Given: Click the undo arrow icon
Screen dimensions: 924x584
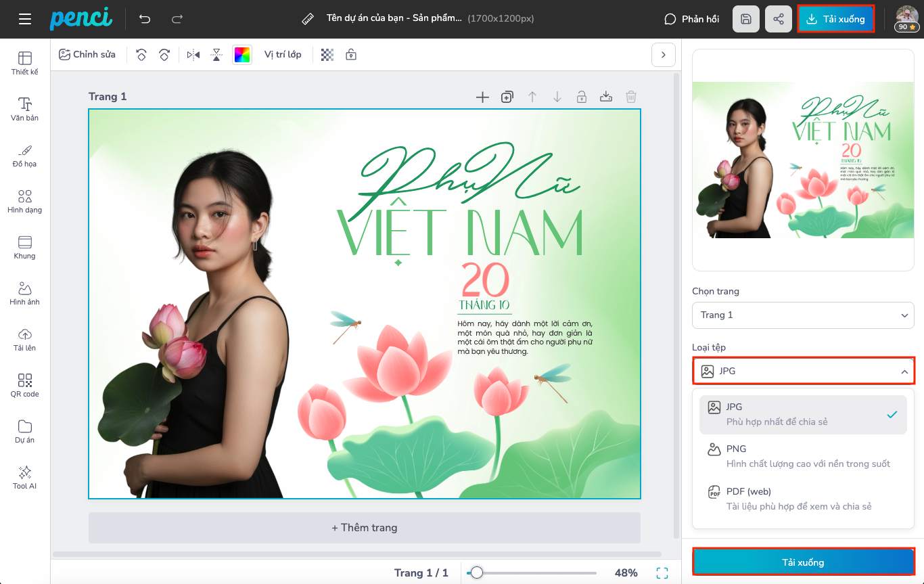Looking at the screenshot, I should click(x=145, y=19).
